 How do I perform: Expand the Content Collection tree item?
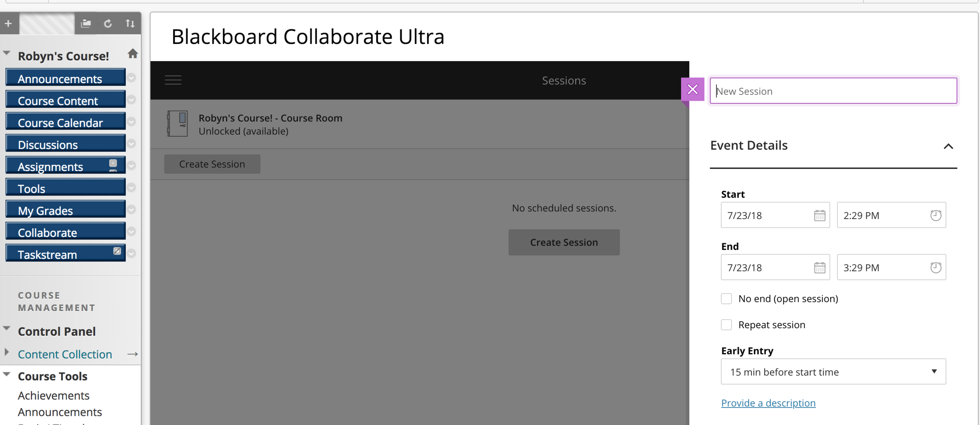[x=7, y=352]
